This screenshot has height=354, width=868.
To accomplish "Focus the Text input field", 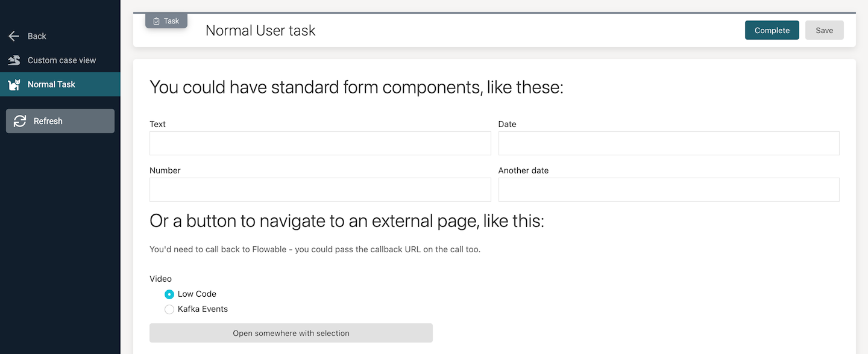I will point(320,143).
